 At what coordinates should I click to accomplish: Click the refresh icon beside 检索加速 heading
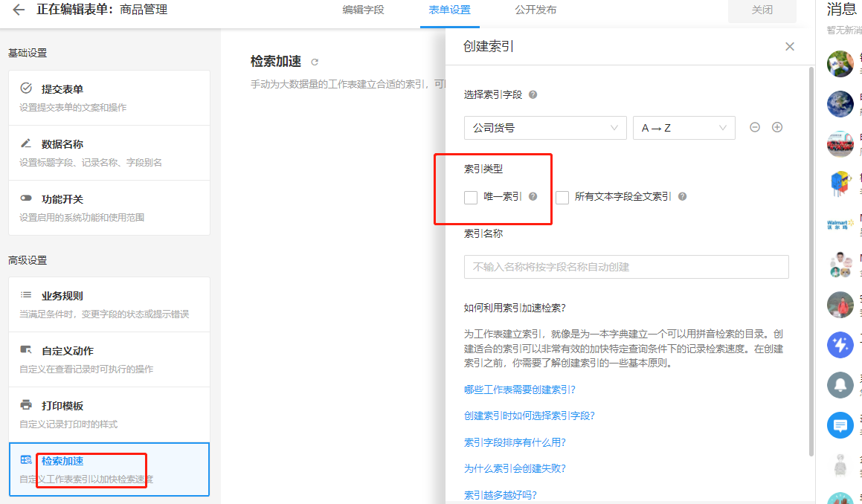point(315,62)
